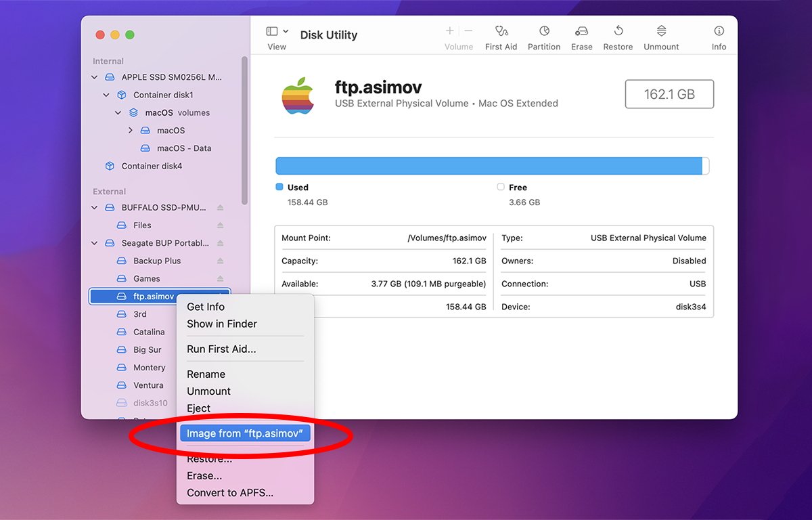Viewport: 812px width, 520px height.
Task: Click the disk icon next to 3rd
Action: pos(122,314)
